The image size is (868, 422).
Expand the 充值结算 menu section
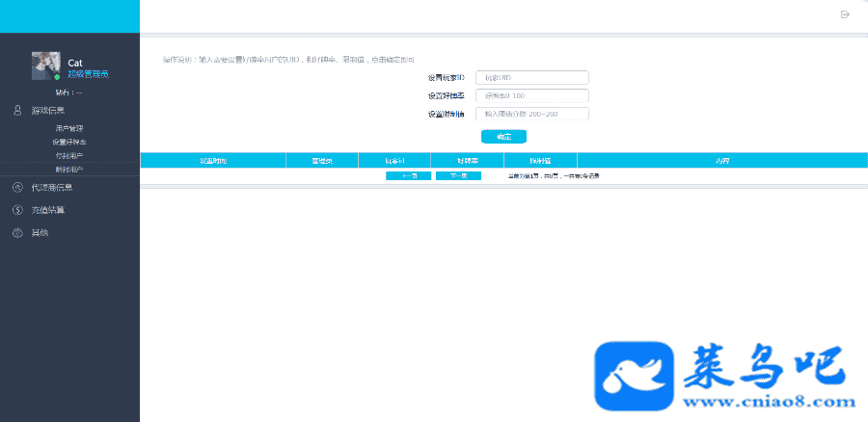pyautogui.click(x=48, y=210)
